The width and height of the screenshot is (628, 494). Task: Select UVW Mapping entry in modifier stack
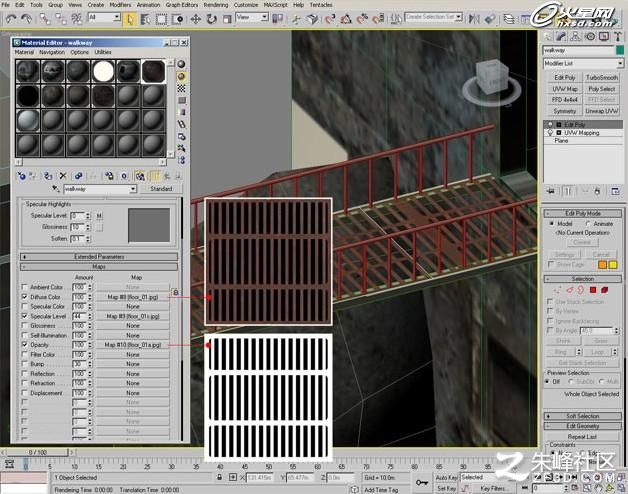click(582, 133)
